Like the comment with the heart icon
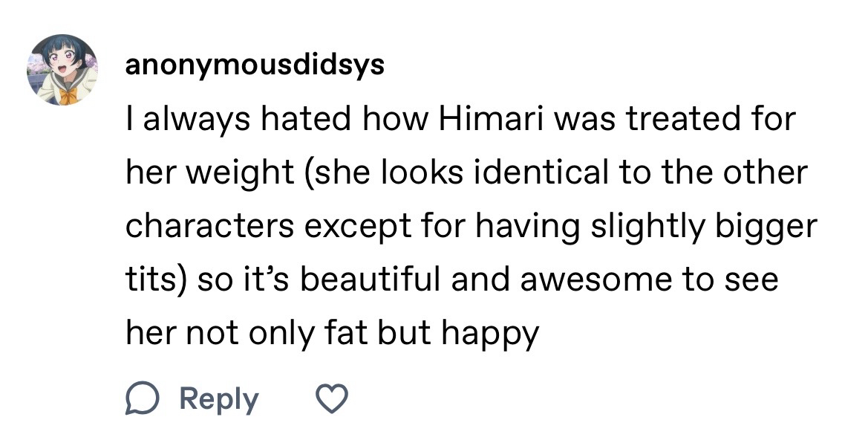Viewport: 868px width, 446px height. pos(333,399)
